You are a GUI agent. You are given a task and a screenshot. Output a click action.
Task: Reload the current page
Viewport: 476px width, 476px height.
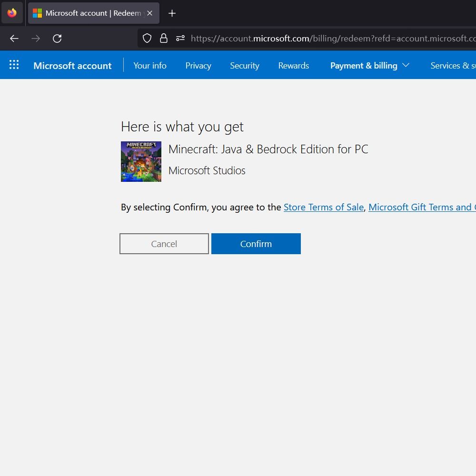(57, 39)
